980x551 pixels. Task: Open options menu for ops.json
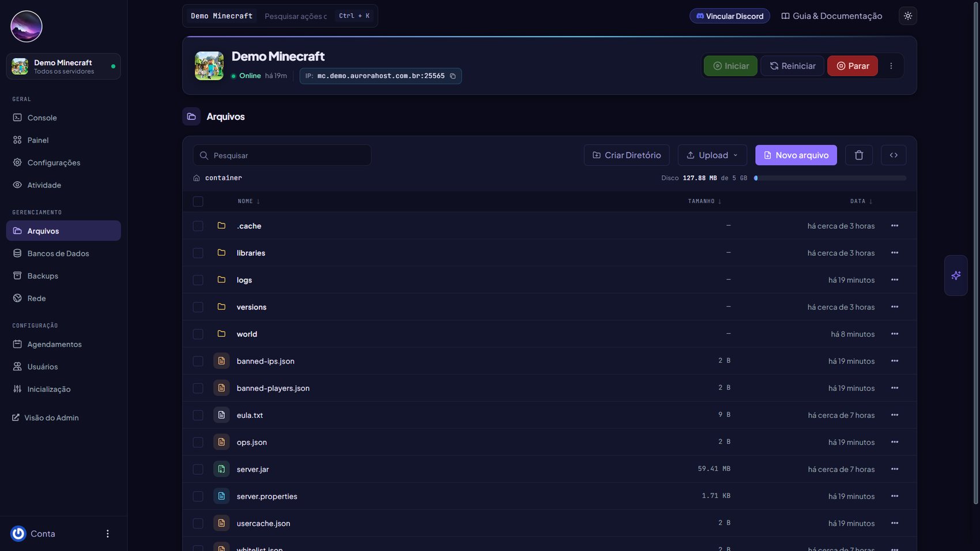click(x=895, y=442)
